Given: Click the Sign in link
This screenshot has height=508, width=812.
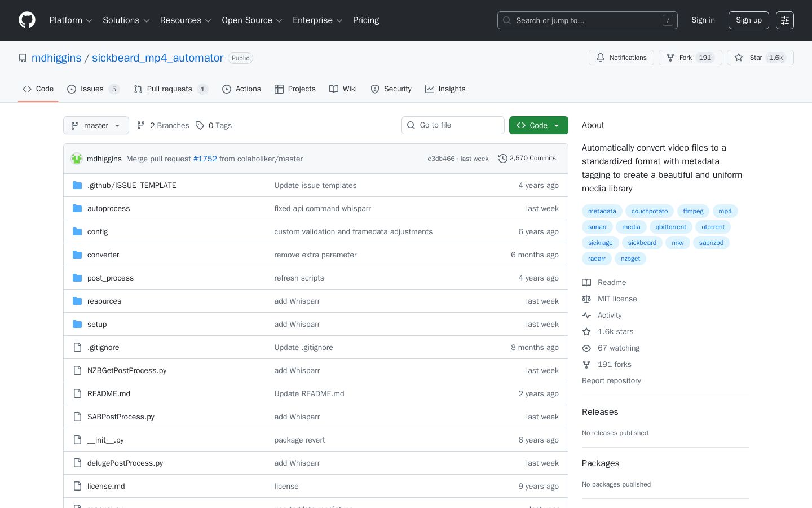Looking at the screenshot, I should (x=703, y=20).
